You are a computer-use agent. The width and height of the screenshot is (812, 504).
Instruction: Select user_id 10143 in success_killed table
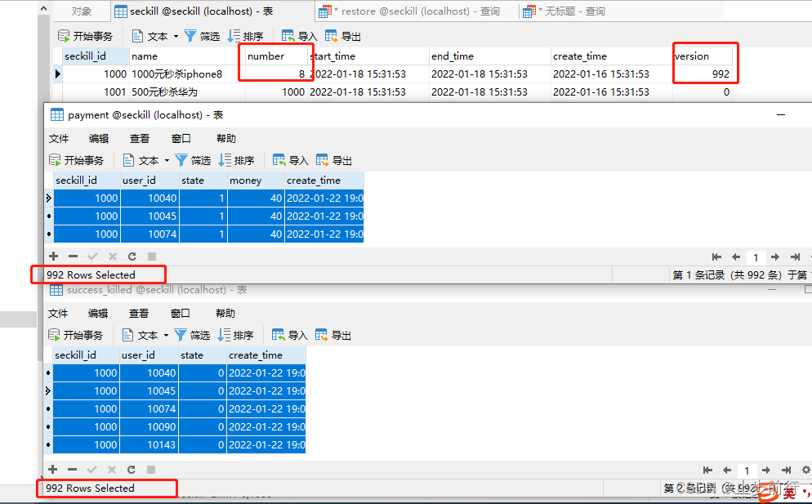[148, 445]
